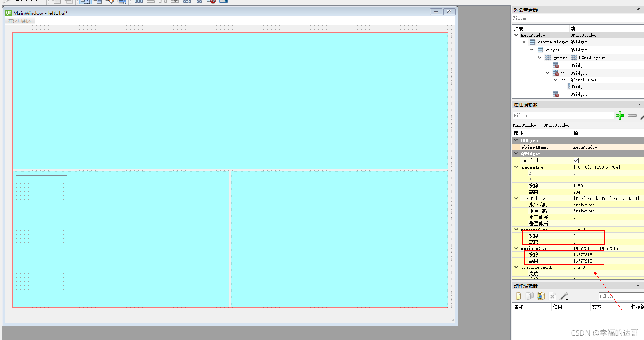Collapse the sizePolicy property
Viewport: 644px width, 340px height.
click(516, 198)
